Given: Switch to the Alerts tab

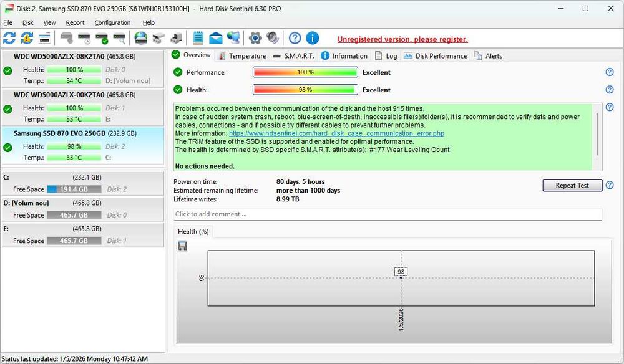Looking at the screenshot, I should coord(488,56).
